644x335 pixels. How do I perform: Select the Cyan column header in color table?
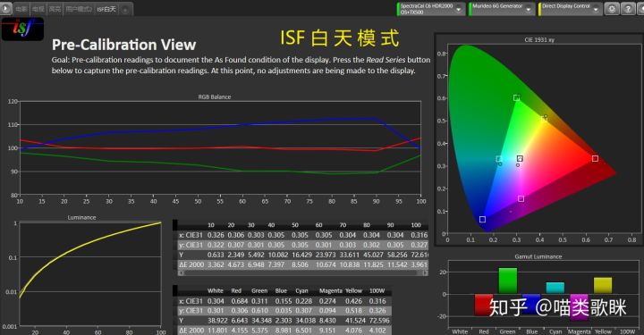(x=301, y=290)
